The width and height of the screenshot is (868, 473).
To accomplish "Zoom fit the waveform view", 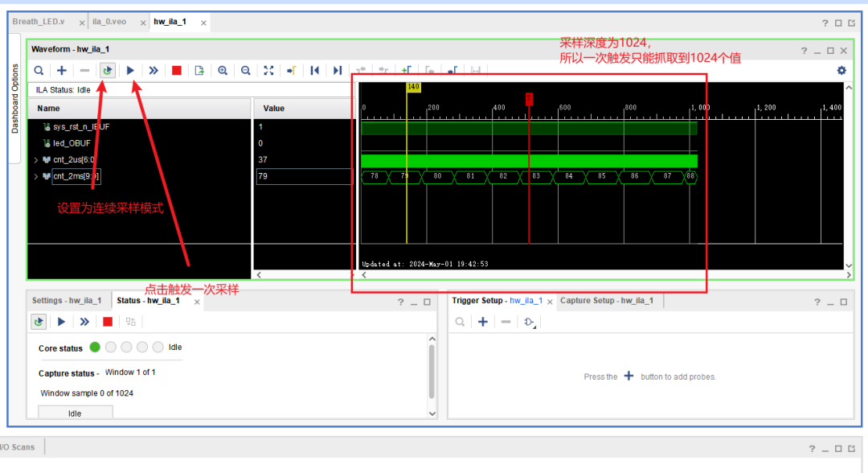I will point(268,70).
